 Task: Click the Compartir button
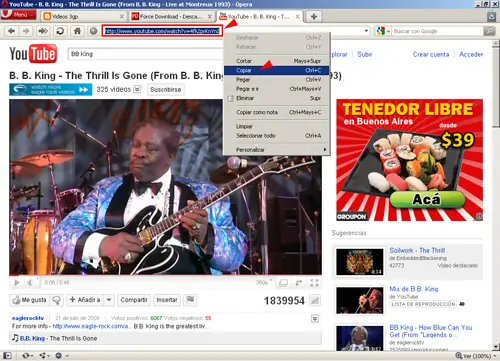point(134,300)
